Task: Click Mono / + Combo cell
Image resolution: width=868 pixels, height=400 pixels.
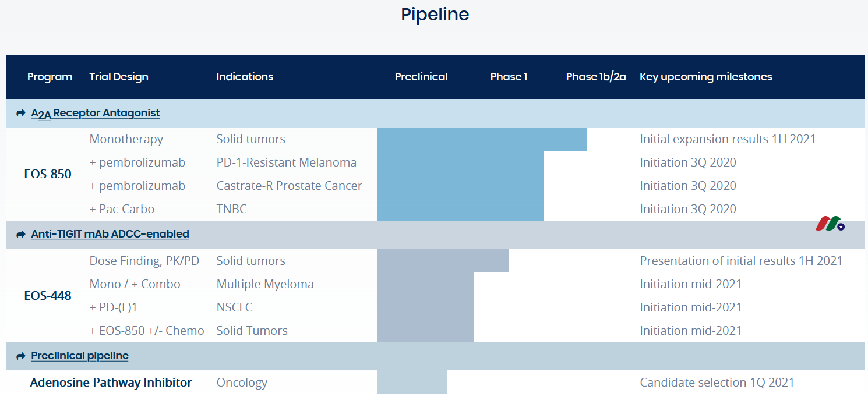Action: point(135,284)
